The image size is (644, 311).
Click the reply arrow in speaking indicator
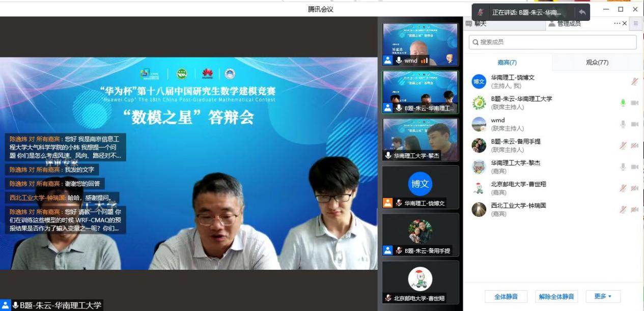coord(582,12)
